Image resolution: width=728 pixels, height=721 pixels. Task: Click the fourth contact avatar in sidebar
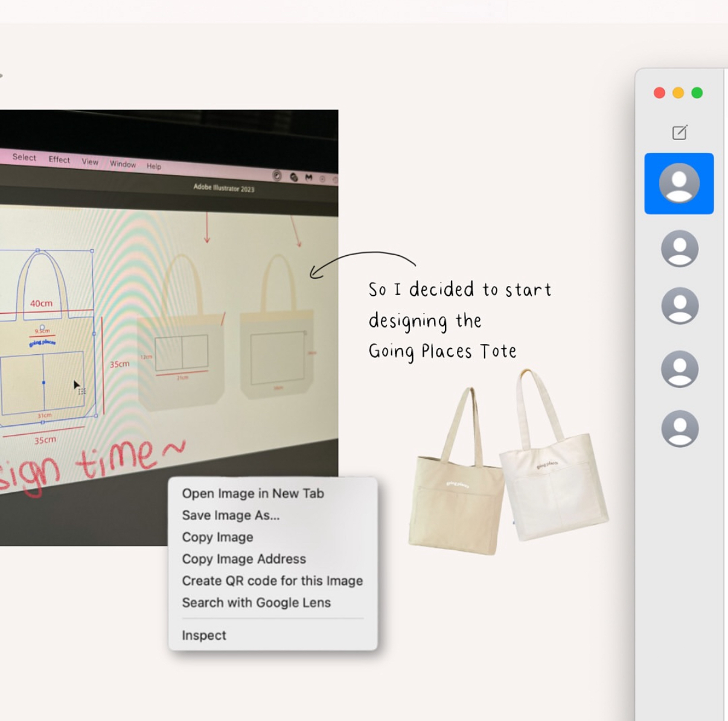coord(679,369)
